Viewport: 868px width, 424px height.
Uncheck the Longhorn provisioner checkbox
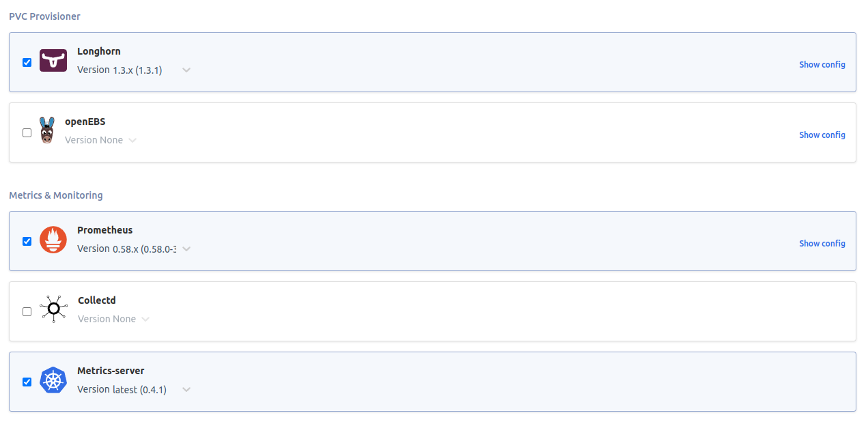[27, 62]
